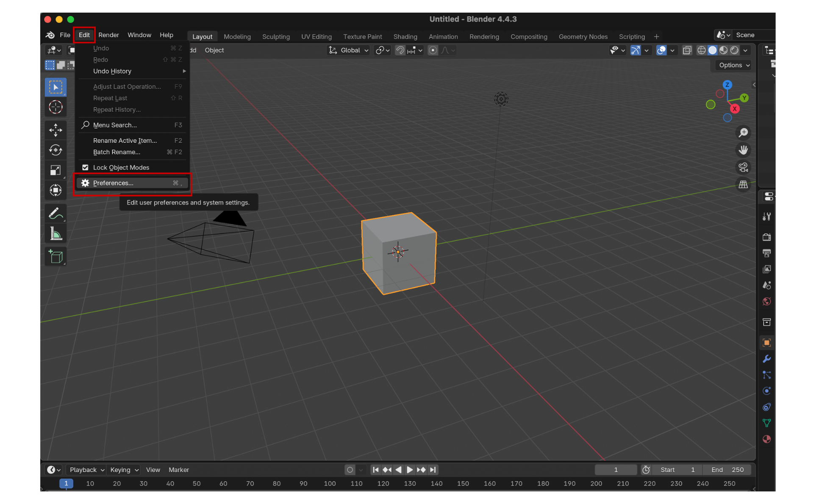Toggle the auto keying record button

pos(350,470)
